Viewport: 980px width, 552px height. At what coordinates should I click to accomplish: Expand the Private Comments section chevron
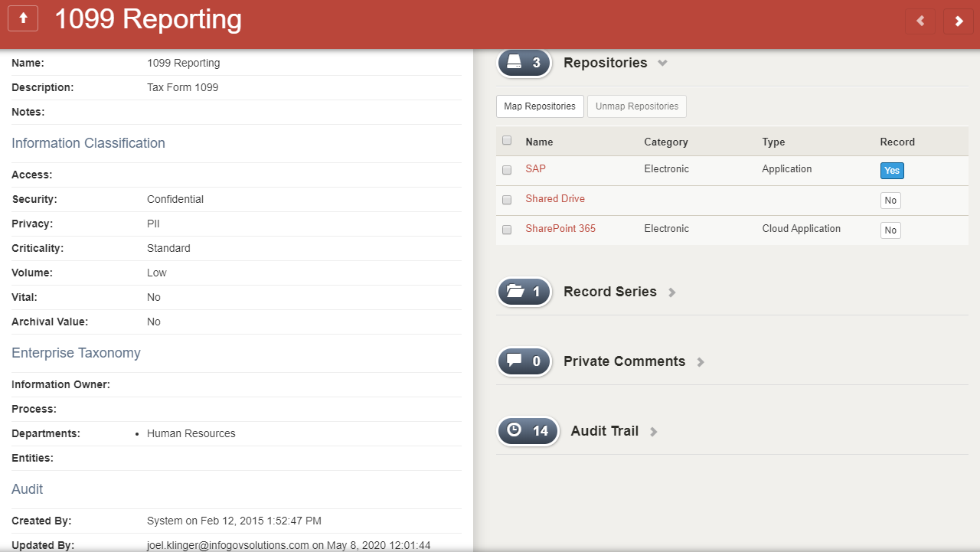(701, 362)
